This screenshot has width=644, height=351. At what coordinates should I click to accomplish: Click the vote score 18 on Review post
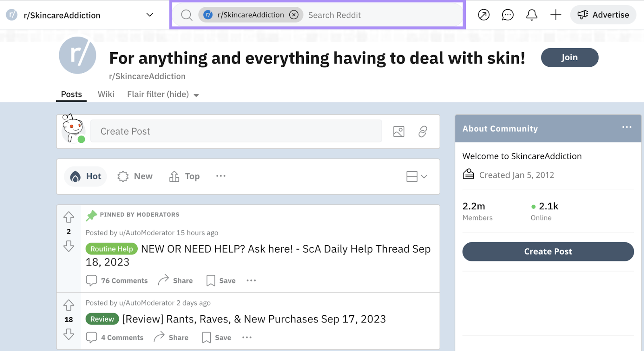pos(69,320)
